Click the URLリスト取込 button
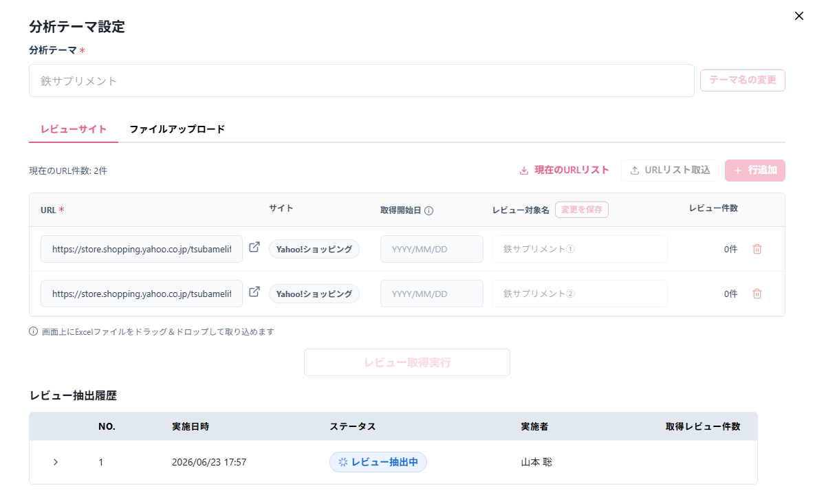 click(669, 171)
